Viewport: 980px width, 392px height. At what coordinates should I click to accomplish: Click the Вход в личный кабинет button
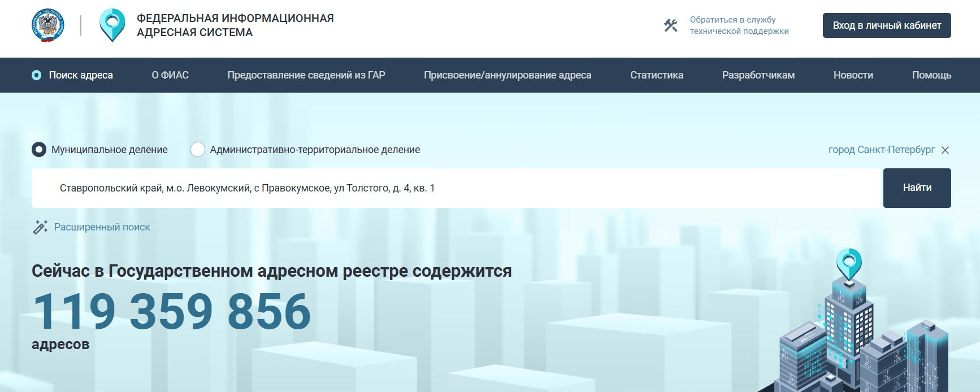(887, 25)
